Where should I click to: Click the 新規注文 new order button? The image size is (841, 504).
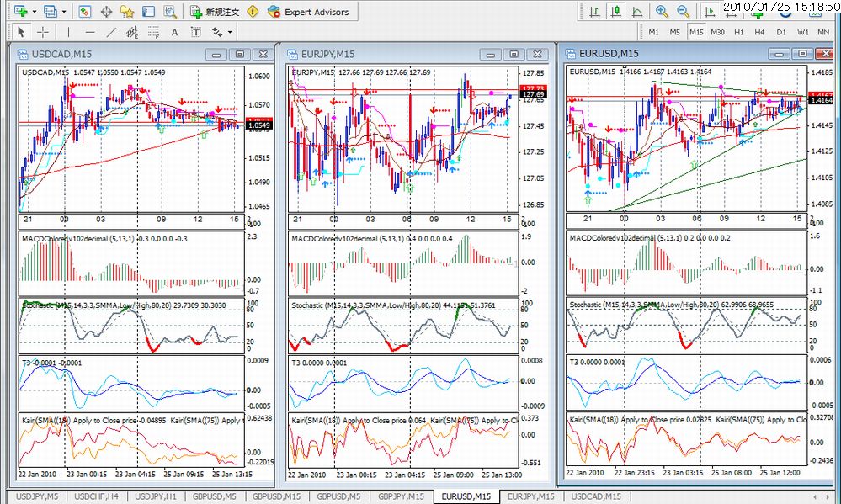(x=215, y=12)
